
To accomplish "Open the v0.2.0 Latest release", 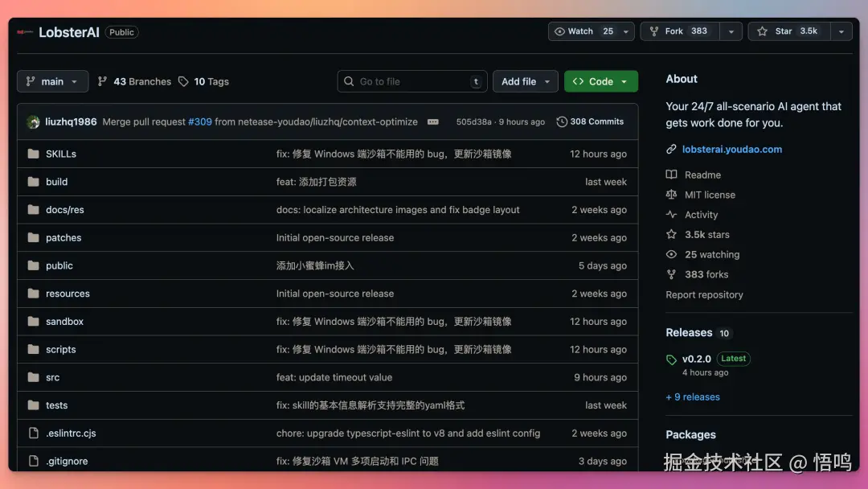I will click(716, 359).
